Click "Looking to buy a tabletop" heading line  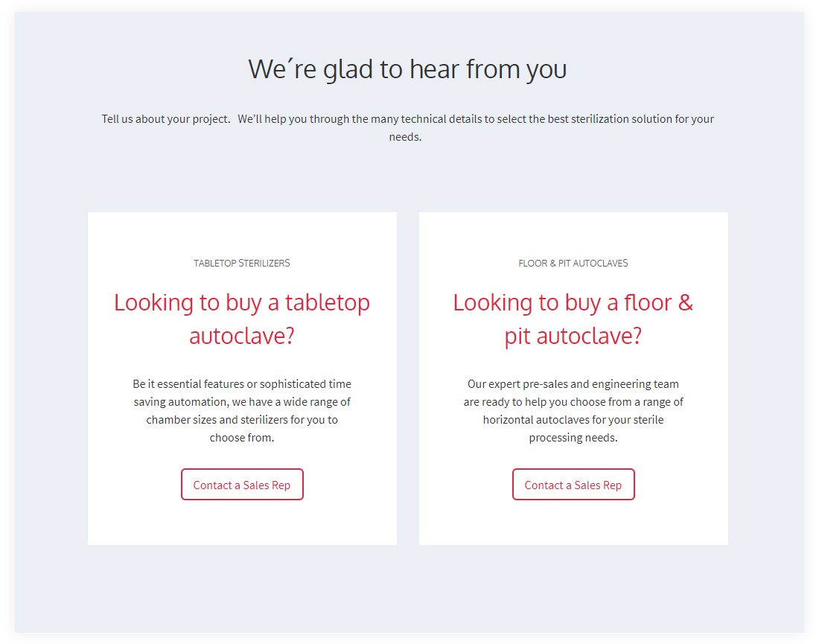click(x=242, y=303)
